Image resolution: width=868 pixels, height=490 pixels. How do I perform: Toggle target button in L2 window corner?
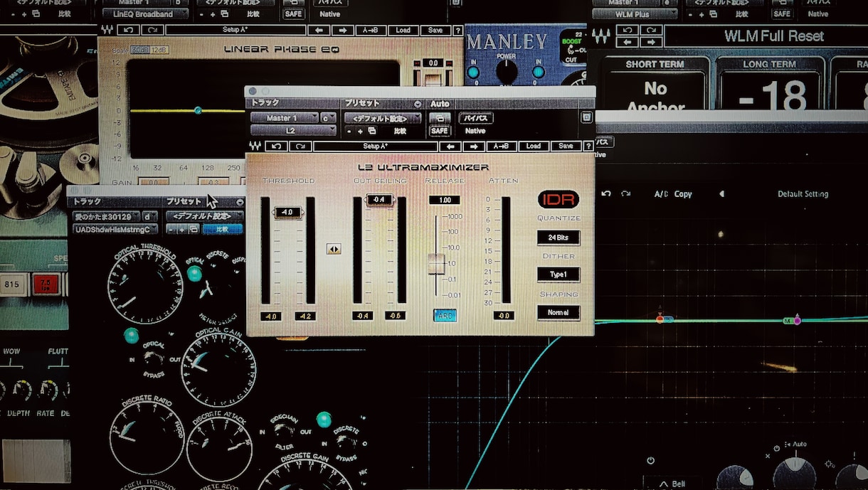pyautogui.click(x=587, y=118)
